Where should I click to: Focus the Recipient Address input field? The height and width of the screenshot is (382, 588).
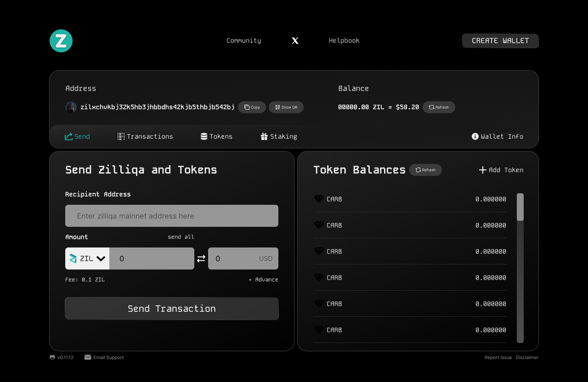pyautogui.click(x=172, y=216)
